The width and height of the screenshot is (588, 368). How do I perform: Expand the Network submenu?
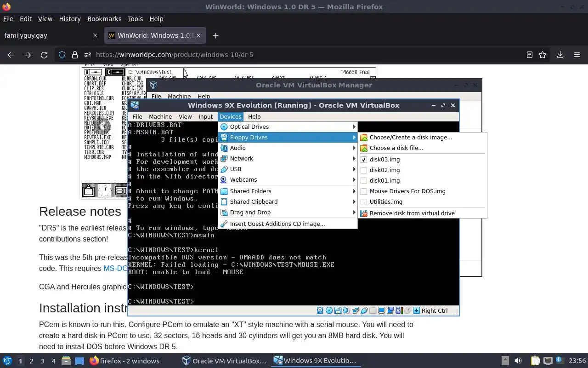(288, 158)
